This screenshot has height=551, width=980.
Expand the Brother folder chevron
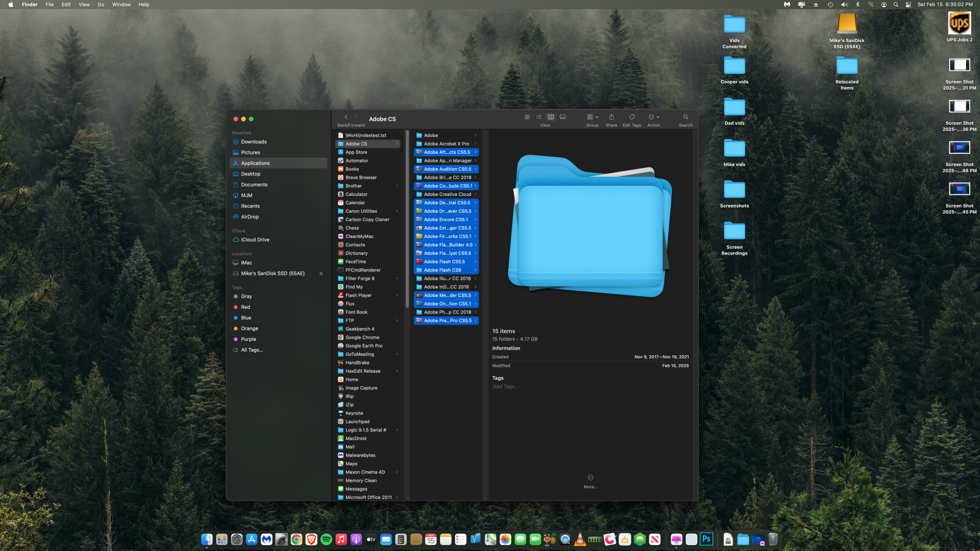click(397, 186)
